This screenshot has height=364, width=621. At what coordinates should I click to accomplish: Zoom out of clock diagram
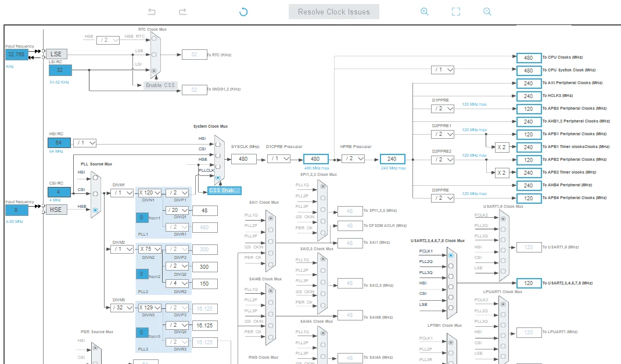coord(487,12)
